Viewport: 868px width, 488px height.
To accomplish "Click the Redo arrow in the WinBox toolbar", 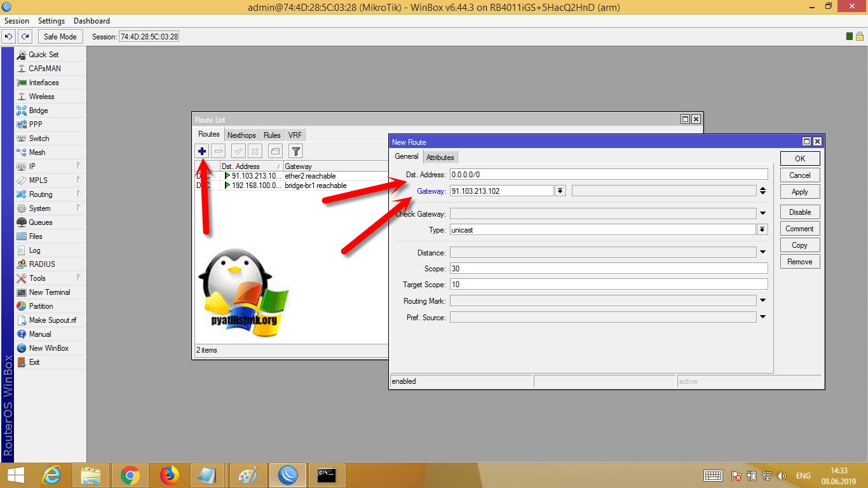I will point(25,37).
